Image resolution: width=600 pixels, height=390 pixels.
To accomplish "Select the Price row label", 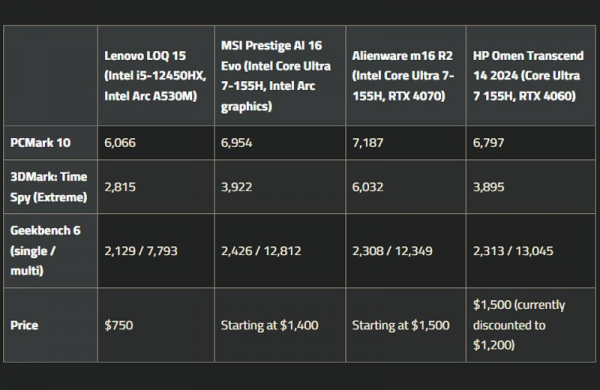I will pyautogui.click(x=24, y=325).
